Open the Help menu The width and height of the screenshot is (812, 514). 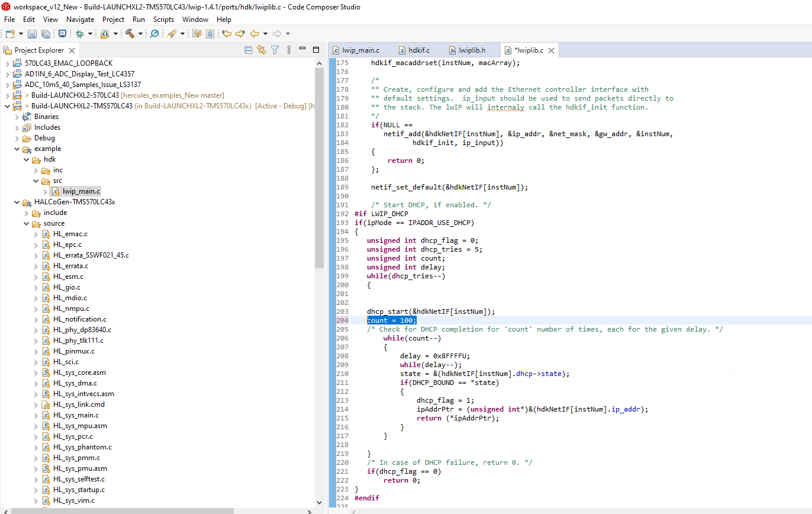(224, 20)
